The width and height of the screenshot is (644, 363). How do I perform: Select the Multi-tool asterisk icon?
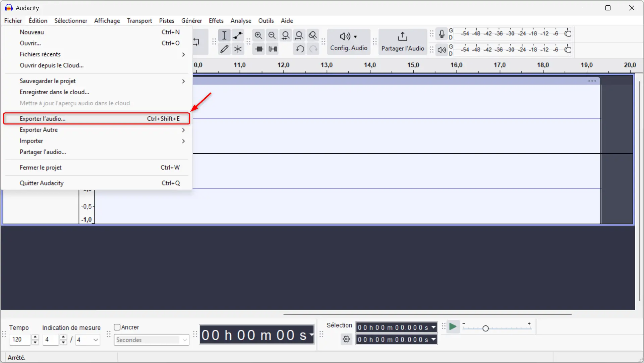[238, 49]
